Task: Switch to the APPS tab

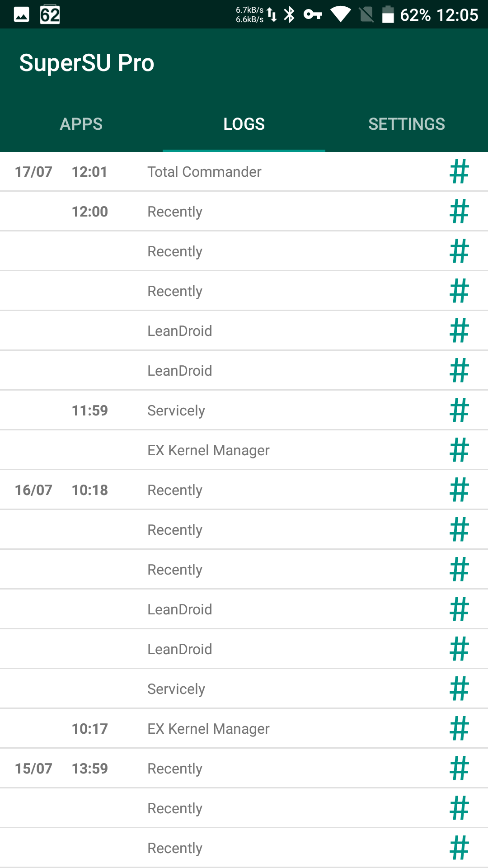Action: pyautogui.click(x=81, y=124)
